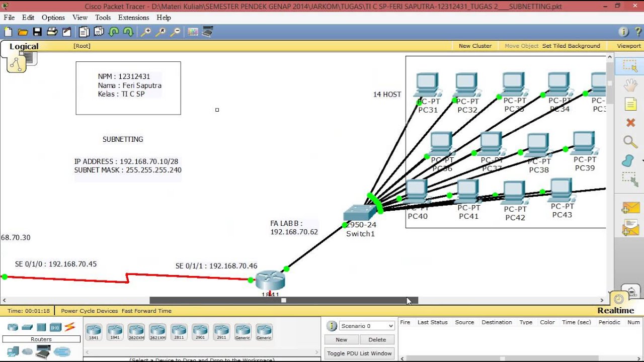Pick the 1941 router model

pos(115,332)
